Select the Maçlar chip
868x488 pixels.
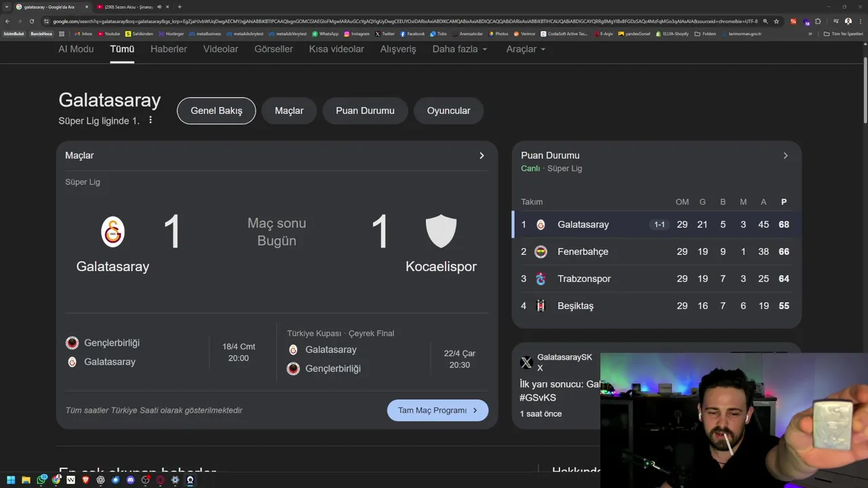coord(289,110)
